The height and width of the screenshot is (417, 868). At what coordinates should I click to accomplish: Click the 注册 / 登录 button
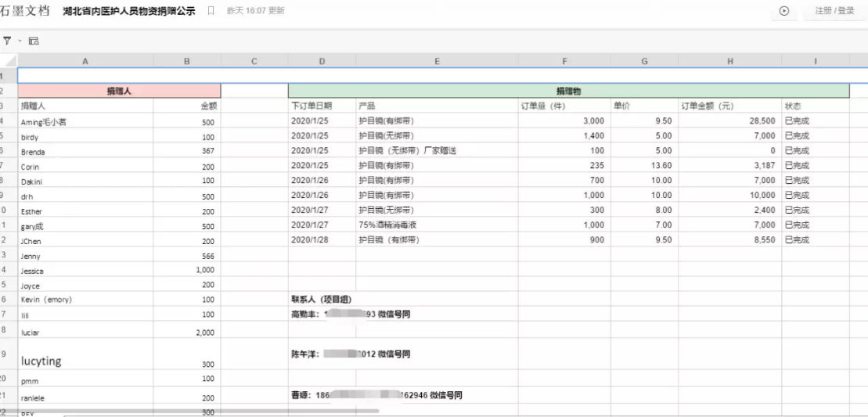tap(834, 11)
